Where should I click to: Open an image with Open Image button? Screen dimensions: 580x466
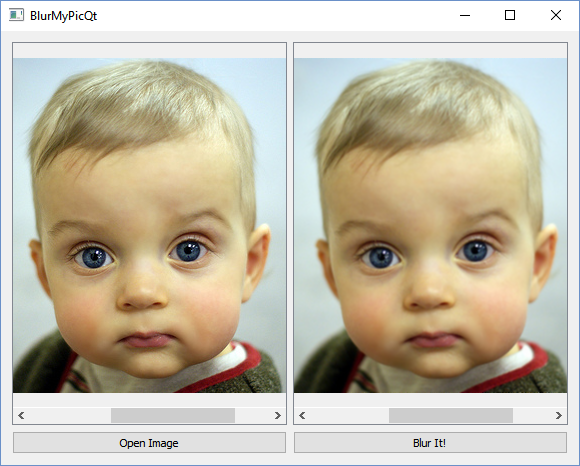coord(149,443)
